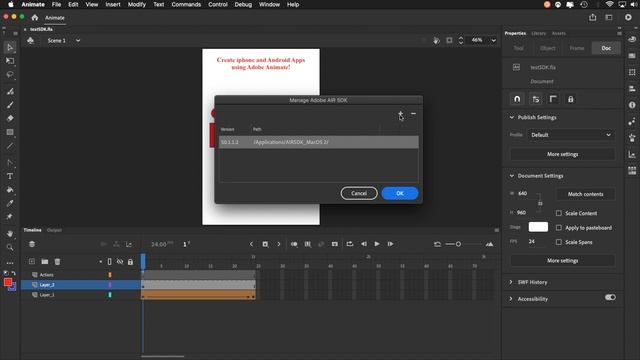Select the Rectangle tool
This screenshot has width=640, height=360.
tap(10, 132)
